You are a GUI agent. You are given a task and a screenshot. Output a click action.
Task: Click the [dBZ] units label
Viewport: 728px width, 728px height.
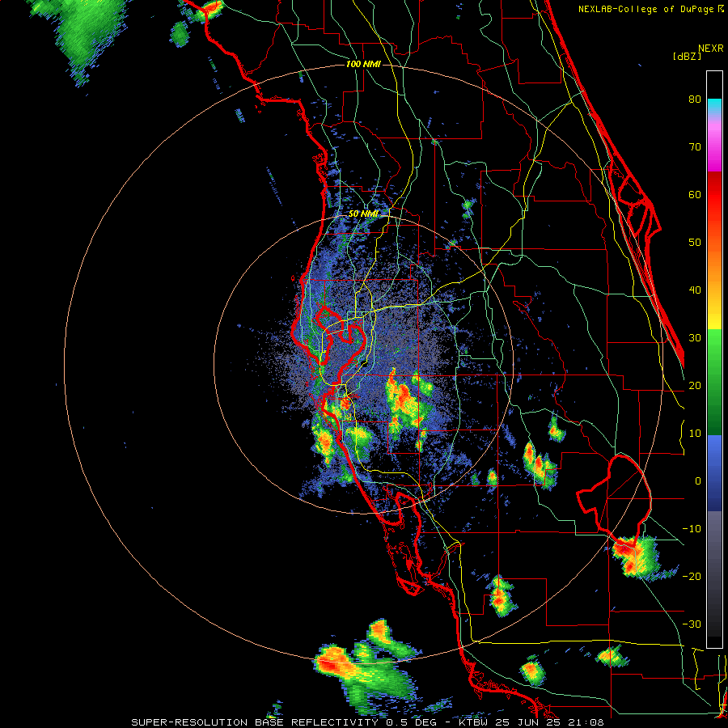click(x=687, y=56)
